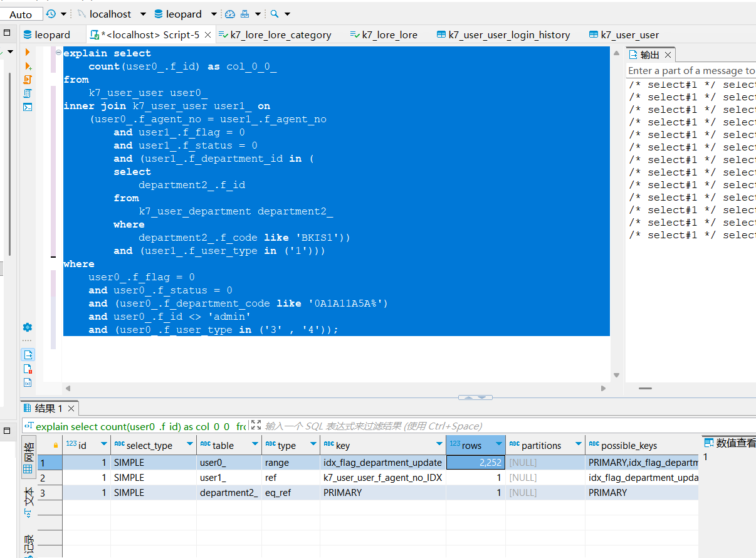The width and height of the screenshot is (756, 558).
Task: Open the leopard database dropdown
Action: click(x=214, y=14)
